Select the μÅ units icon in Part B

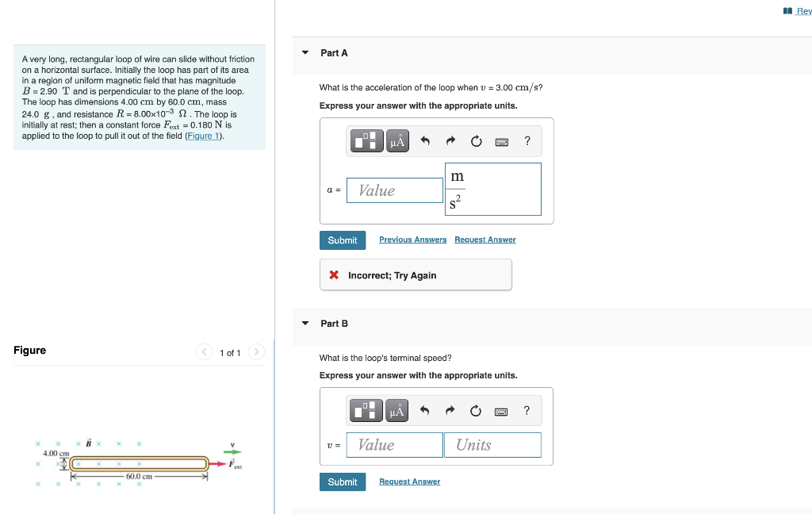396,410
